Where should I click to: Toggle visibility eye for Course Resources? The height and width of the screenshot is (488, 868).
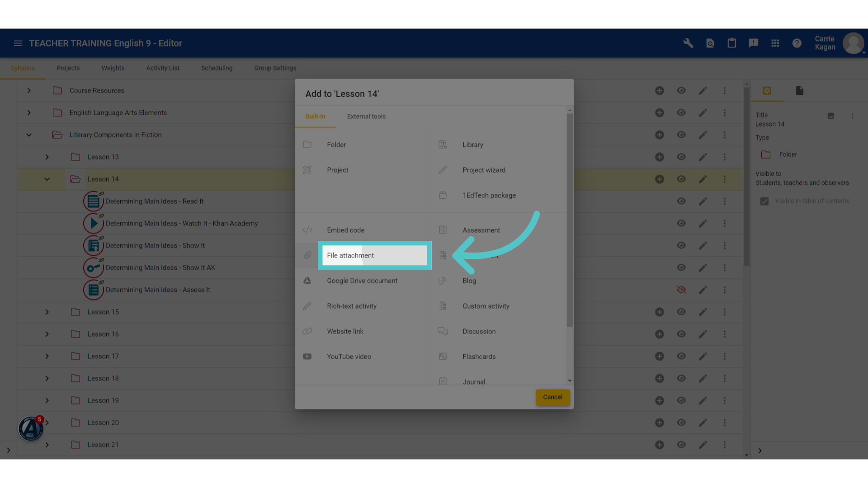pyautogui.click(x=681, y=91)
